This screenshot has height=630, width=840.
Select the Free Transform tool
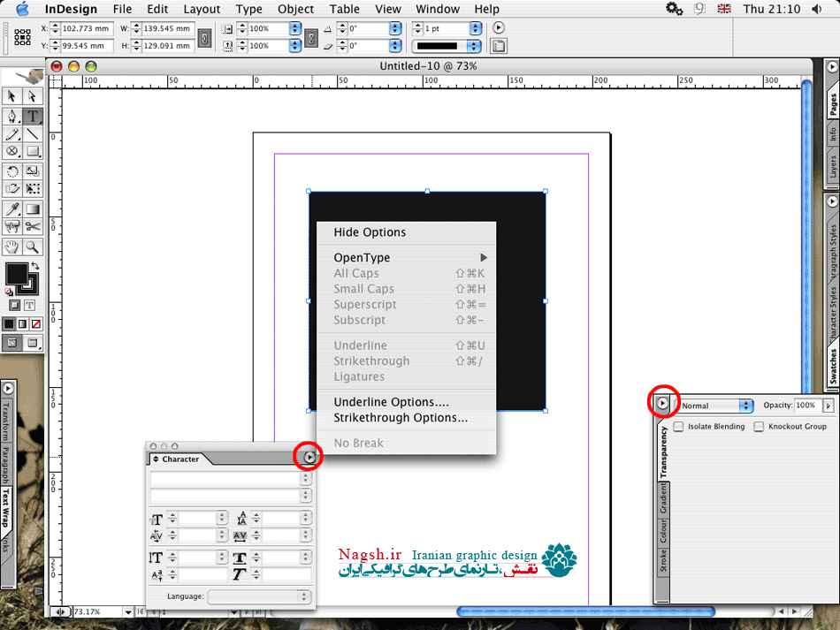[32, 188]
